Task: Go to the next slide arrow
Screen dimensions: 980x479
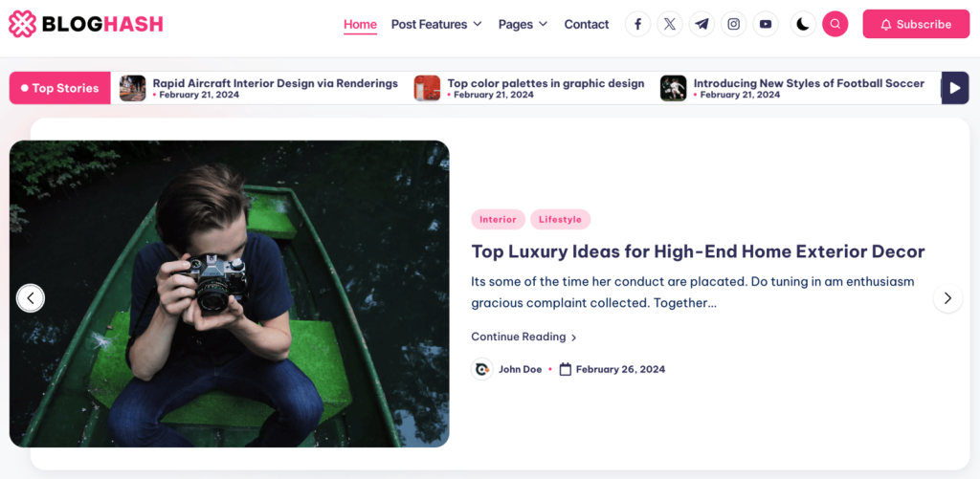Action: 947,298
